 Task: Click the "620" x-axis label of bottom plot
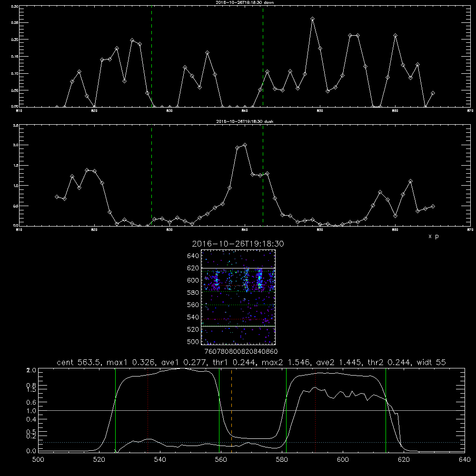tap(404, 460)
